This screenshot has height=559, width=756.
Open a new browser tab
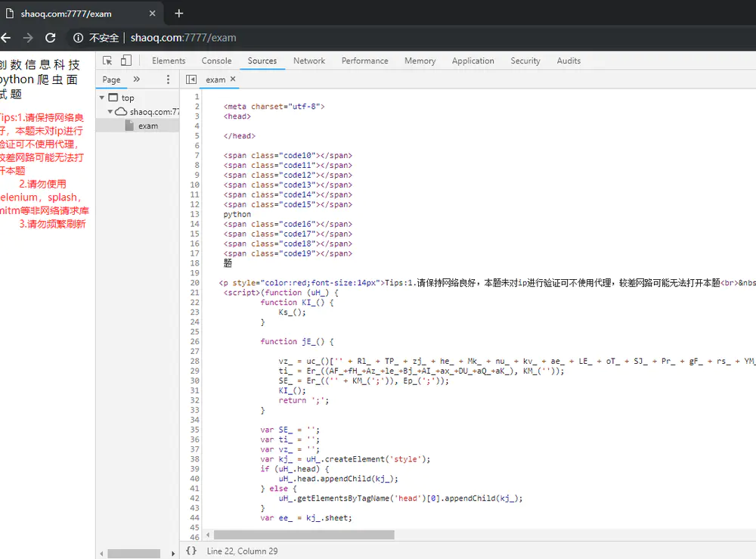click(179, 13)
